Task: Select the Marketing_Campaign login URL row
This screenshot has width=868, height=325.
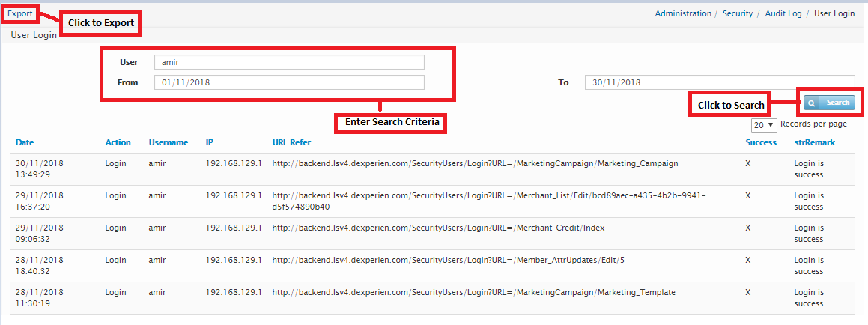Action: point(475,163)
